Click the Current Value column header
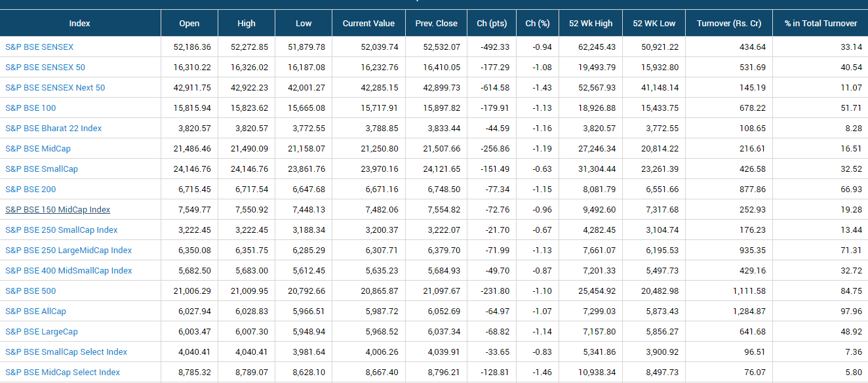 point(368,23)
